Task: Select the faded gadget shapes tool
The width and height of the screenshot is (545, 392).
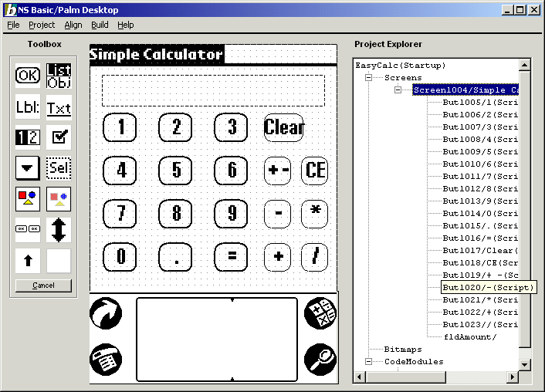Action: point(59,199)
